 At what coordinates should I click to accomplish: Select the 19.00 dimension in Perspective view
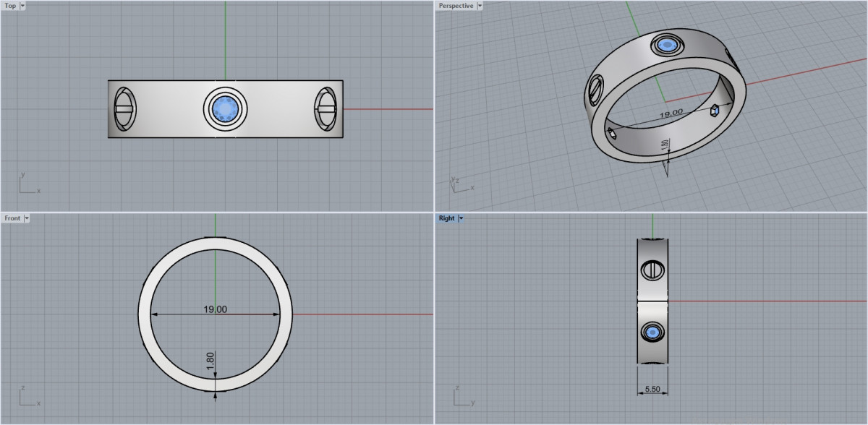click(x=671, y=113)
